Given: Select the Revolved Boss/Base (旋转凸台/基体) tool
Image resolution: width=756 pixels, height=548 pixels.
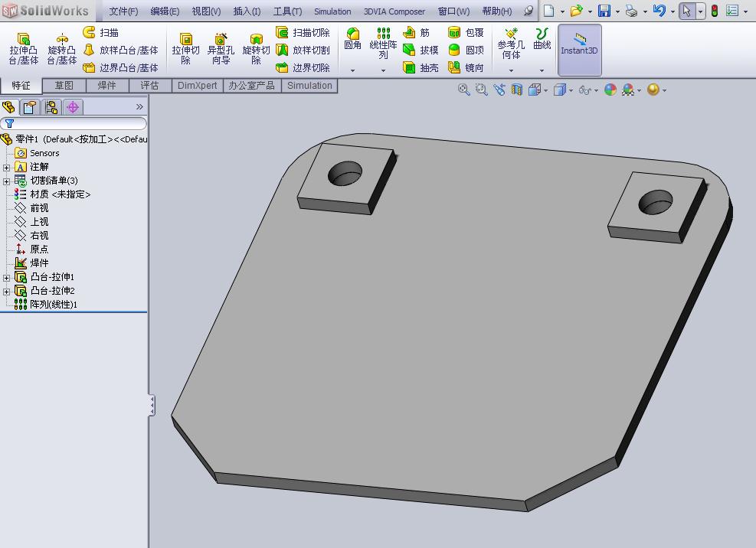Looking at the screenshot, I should pyautogui.click(x=62, y=48).
